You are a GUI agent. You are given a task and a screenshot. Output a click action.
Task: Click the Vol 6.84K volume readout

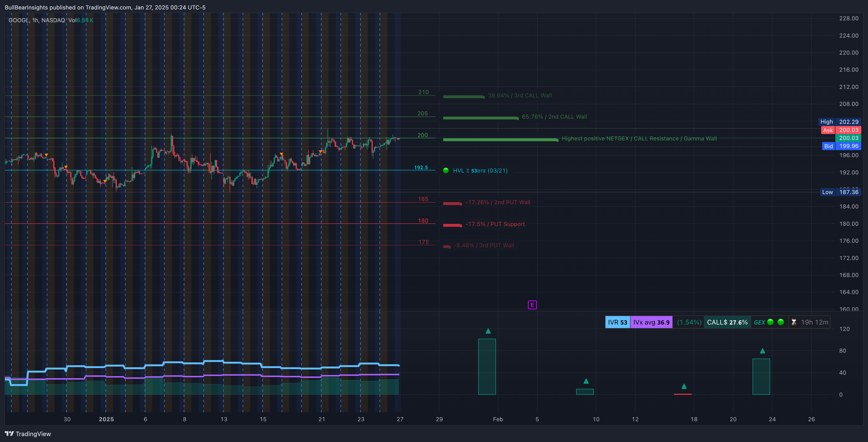coord(81,20)
